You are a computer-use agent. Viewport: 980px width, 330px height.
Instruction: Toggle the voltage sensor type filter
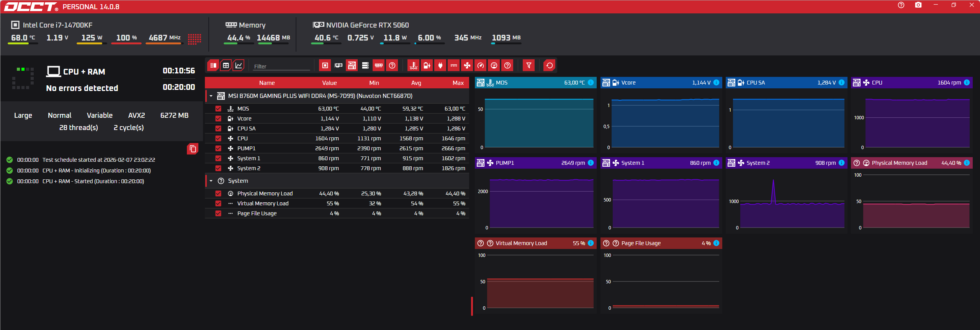tap(427, 65)
